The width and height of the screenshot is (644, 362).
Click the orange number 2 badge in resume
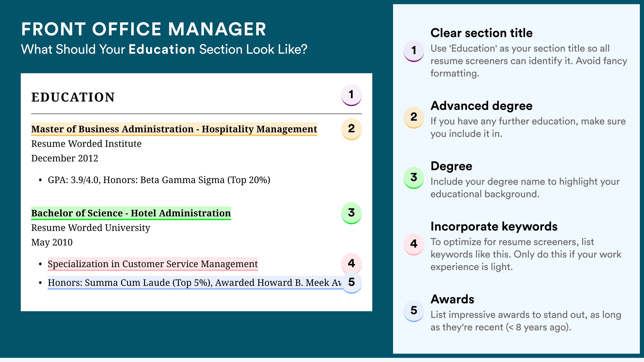coord(351,128)
